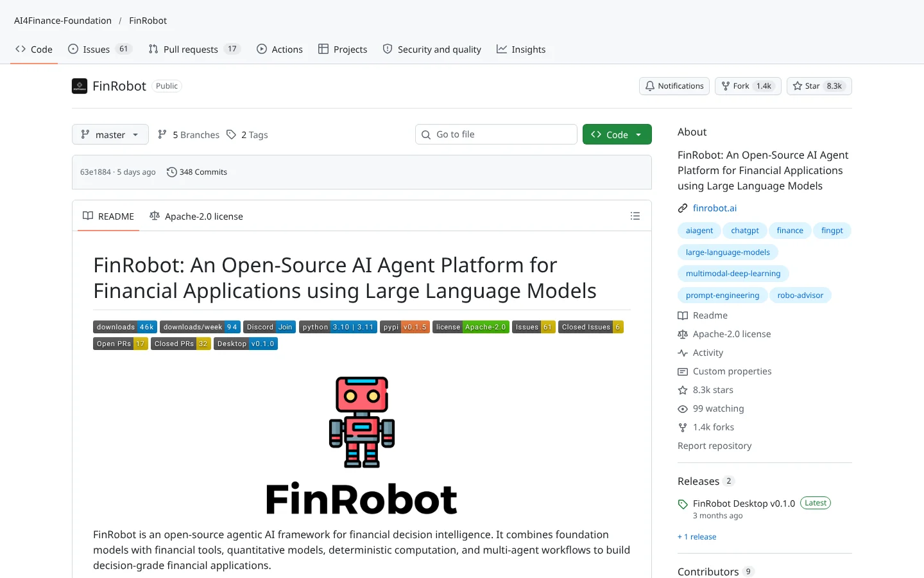
Task: View the Insights tab
Action: 521,49
